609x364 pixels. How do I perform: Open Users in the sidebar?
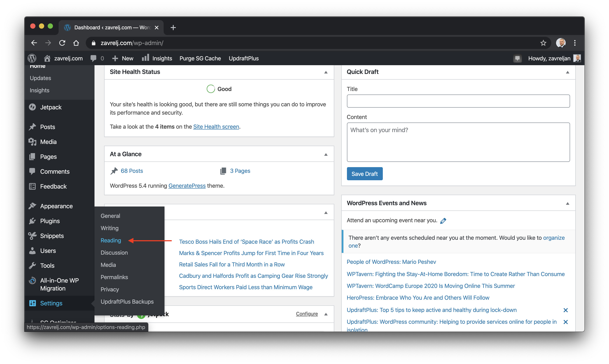(x=48, y=251)
